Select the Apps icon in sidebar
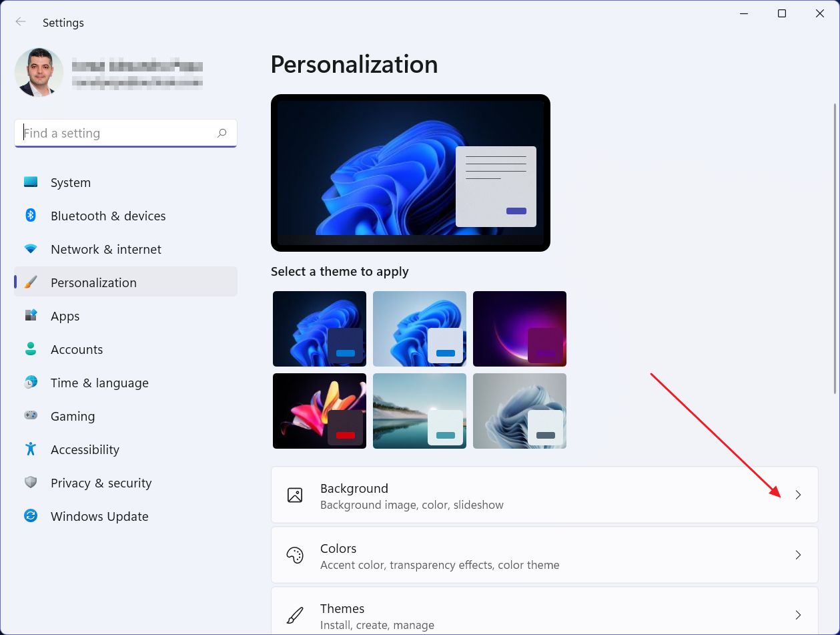The image size is (840, 635). click(31, 315)
